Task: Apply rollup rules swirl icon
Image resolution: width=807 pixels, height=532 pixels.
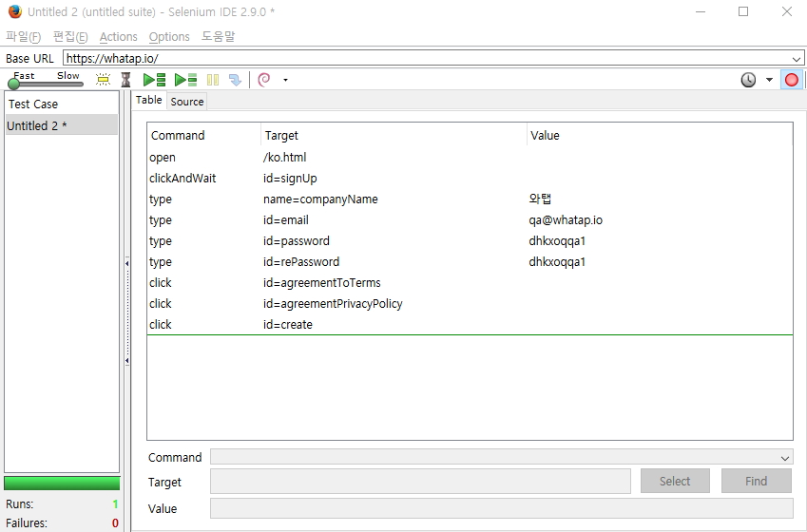Action: [x=264, y=80]
